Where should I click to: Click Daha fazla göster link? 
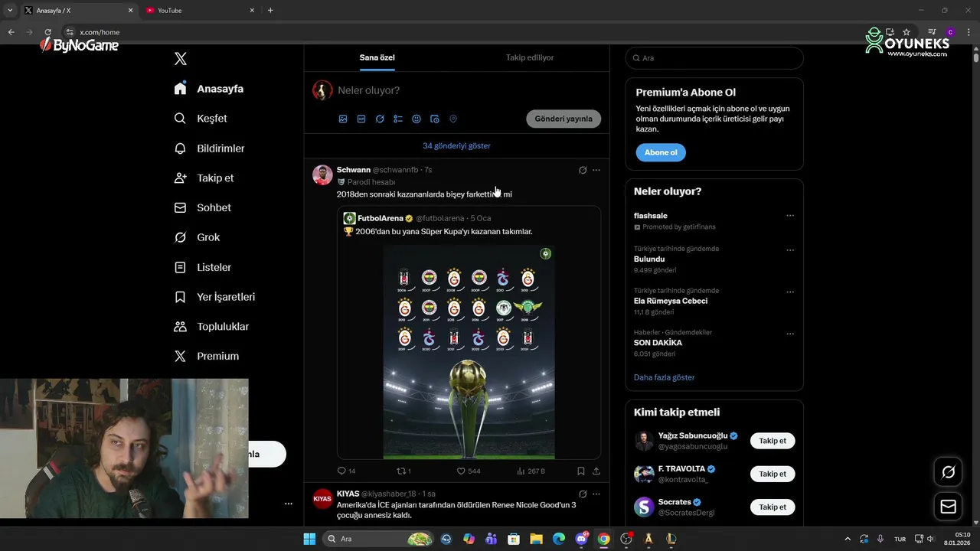[x=664, y=377]
